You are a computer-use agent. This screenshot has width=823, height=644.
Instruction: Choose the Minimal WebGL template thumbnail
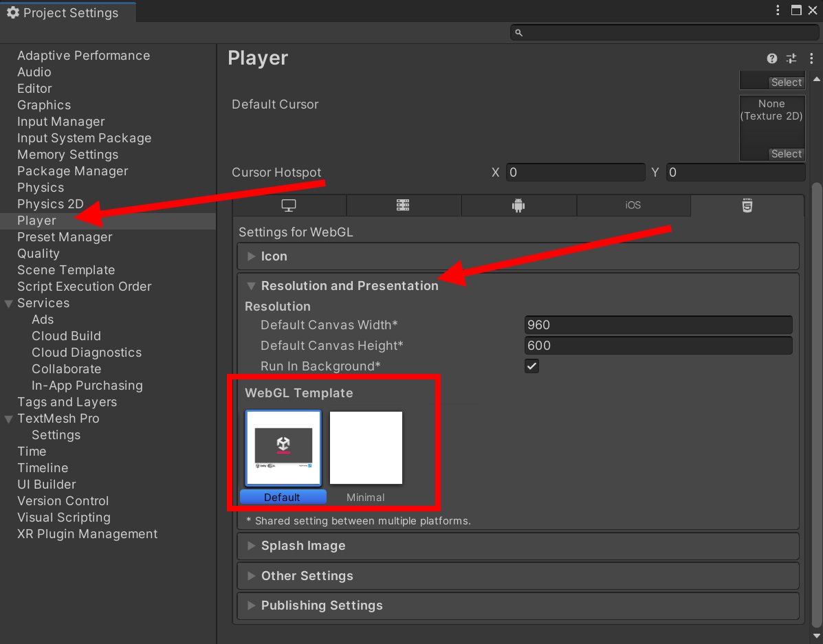coord(366,447)
